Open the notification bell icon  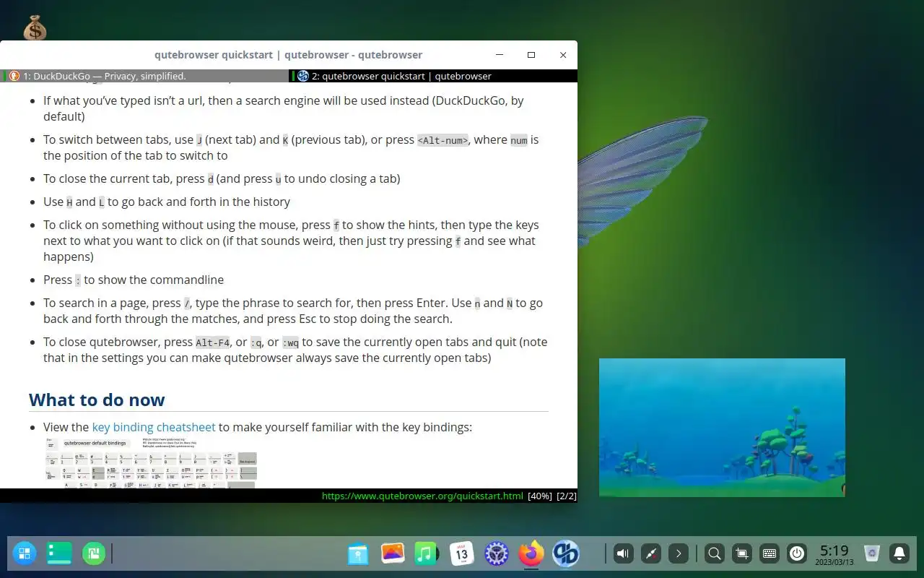coord(899,554)
